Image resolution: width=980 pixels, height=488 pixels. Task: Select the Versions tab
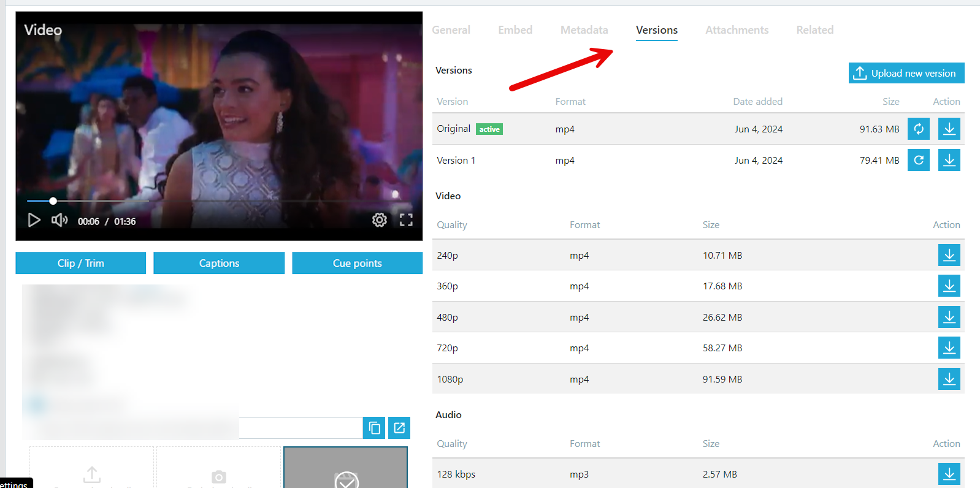tap(657, 30)
